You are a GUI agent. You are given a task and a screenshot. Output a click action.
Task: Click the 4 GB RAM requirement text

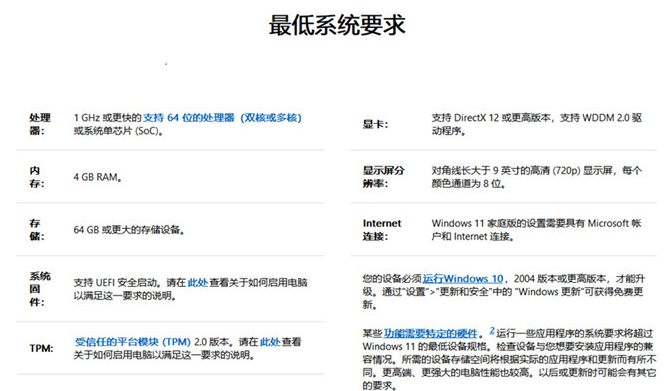(98, 177)
